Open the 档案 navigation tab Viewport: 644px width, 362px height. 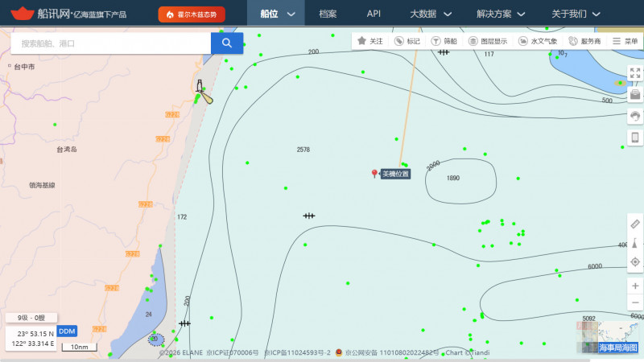click(328, 14)
